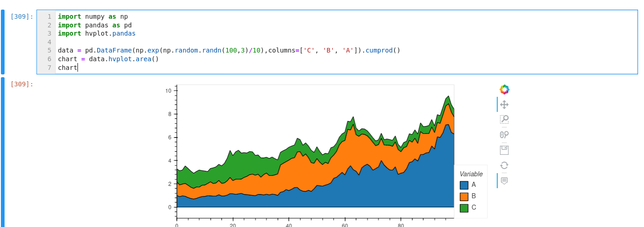Select the Pan tool
Viewport: 644px width, 227px height.
tap(504, 105)
